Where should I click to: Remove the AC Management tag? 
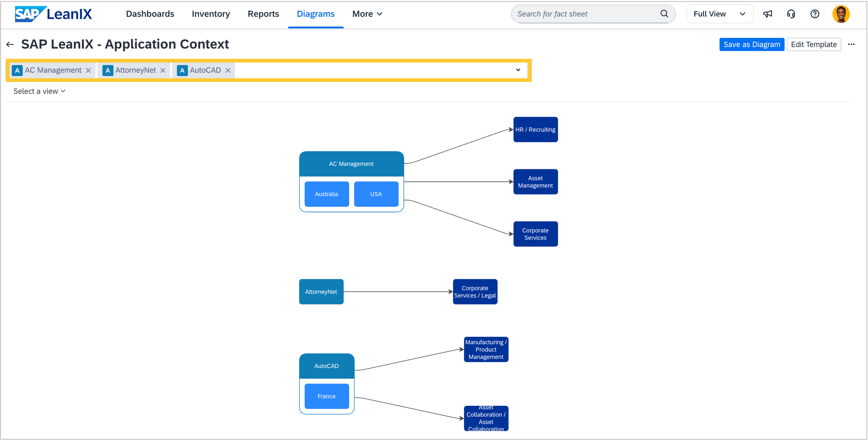(x=88, y=70)
